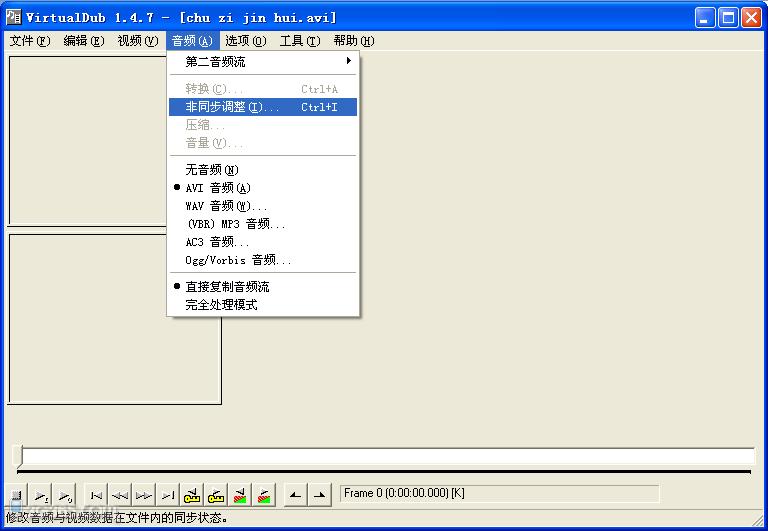Maximize the VirtualDub window
Viewport: 768px width, 531px height.
pyautogui.click(x=728, y=18)
